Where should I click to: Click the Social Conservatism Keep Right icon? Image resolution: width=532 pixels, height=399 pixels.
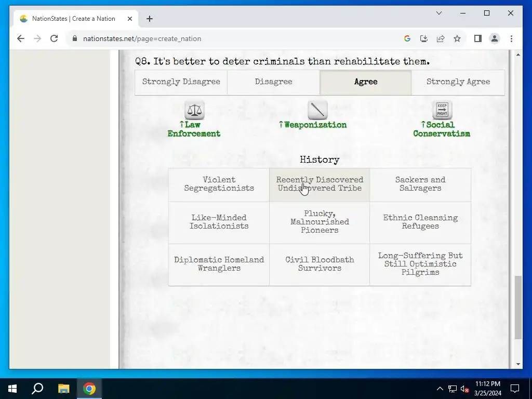(x=442, y=110)
